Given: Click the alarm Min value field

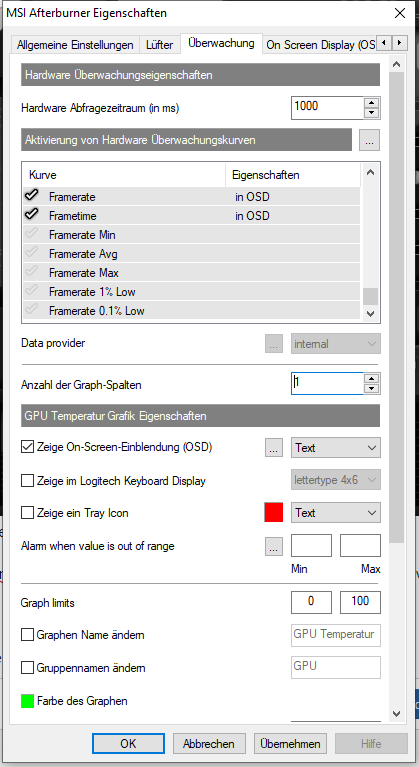Looking at the screenshot, I should pyautogui.click(x=311, y=546).
